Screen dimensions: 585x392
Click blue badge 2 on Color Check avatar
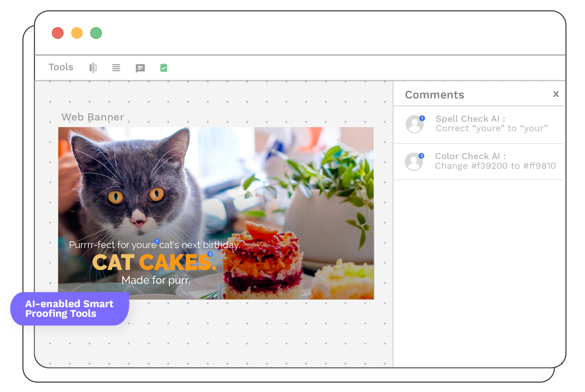point(421,156)
